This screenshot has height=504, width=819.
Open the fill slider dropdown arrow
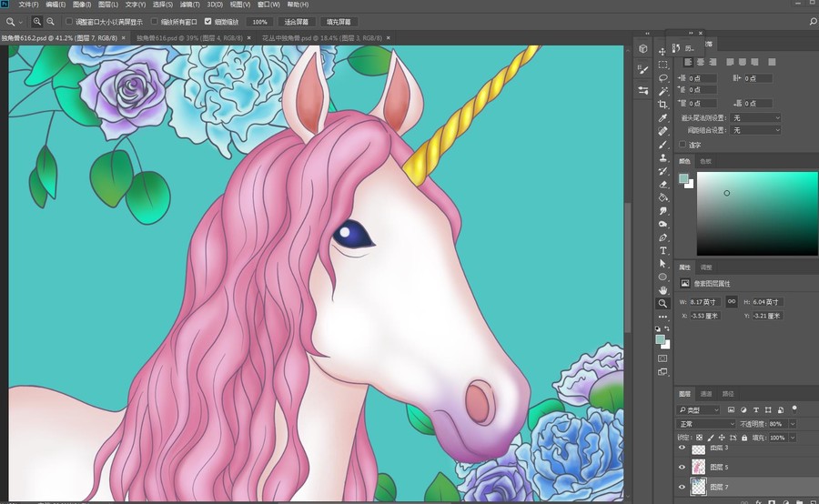coord(793,438)
